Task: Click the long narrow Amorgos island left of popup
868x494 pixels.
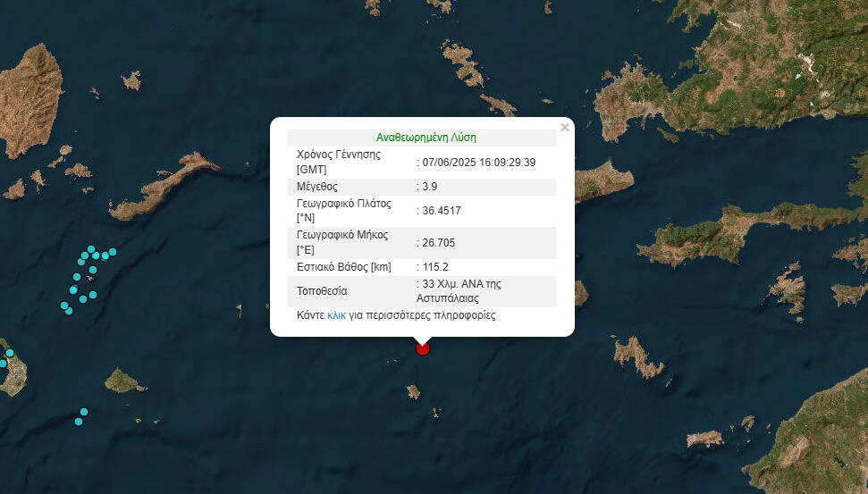Action: click(x=164, y=188)
